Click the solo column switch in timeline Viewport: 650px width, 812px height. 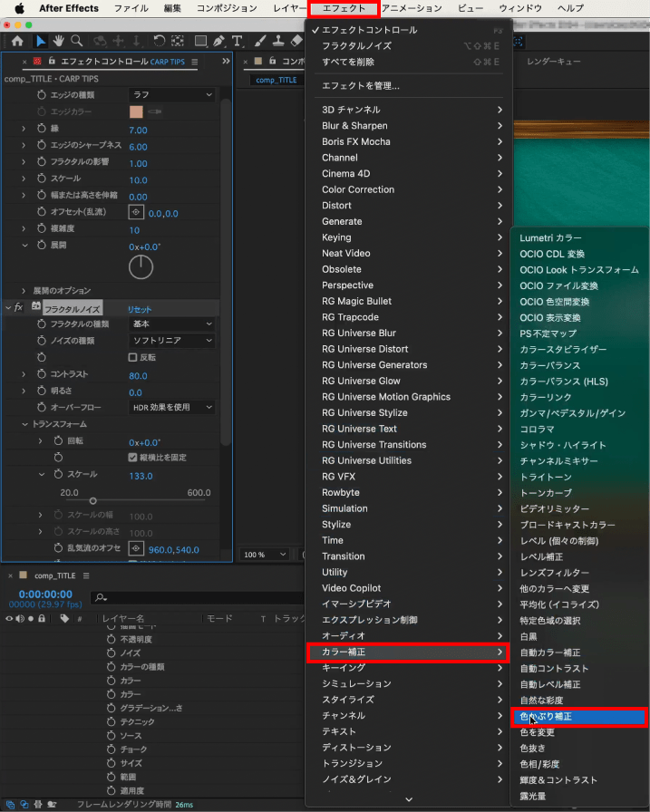click(x=31, y=618)
